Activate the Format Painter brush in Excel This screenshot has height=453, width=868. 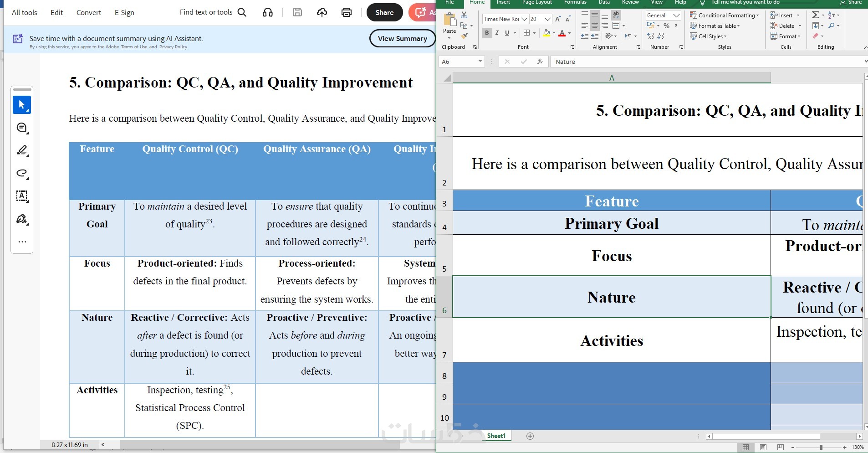(x=464, y=36)
